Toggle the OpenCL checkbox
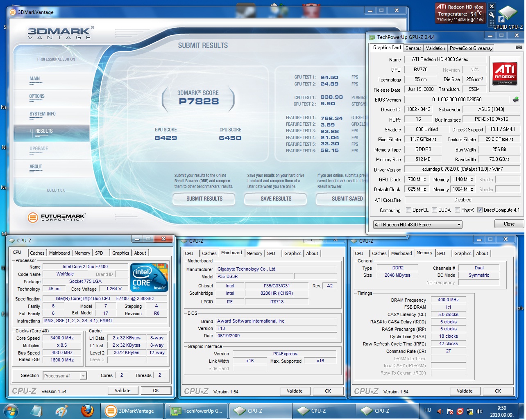 408,210
